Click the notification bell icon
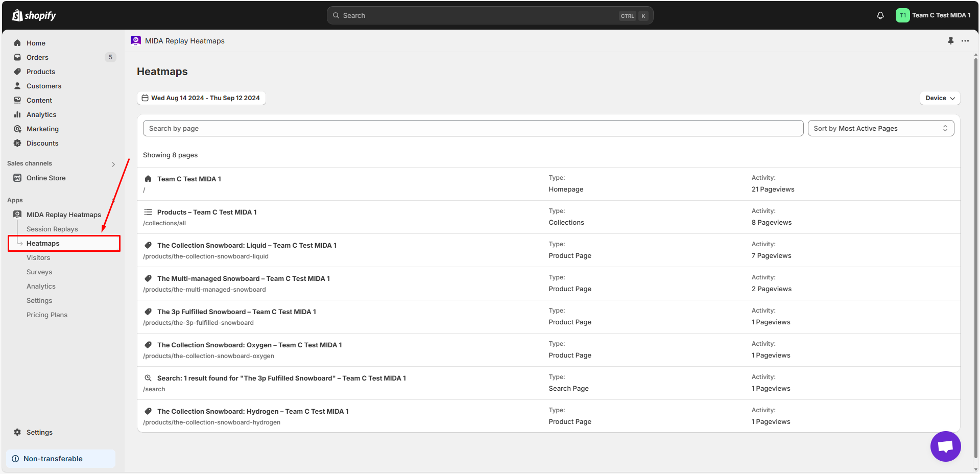The height and width of the screenshot is (474, 980). click(x=880, y=15)
